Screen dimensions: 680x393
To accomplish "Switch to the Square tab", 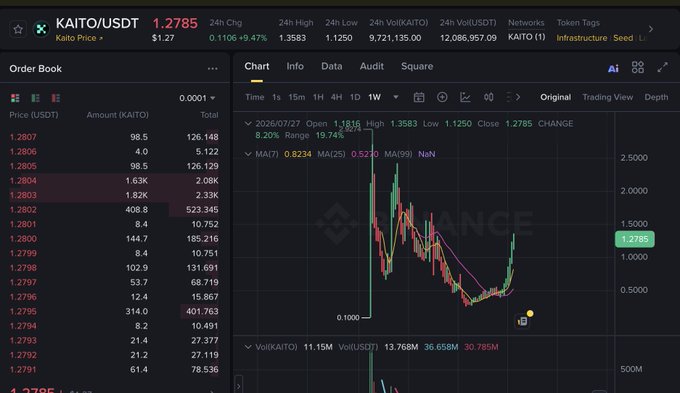I will tap(417, 66).
